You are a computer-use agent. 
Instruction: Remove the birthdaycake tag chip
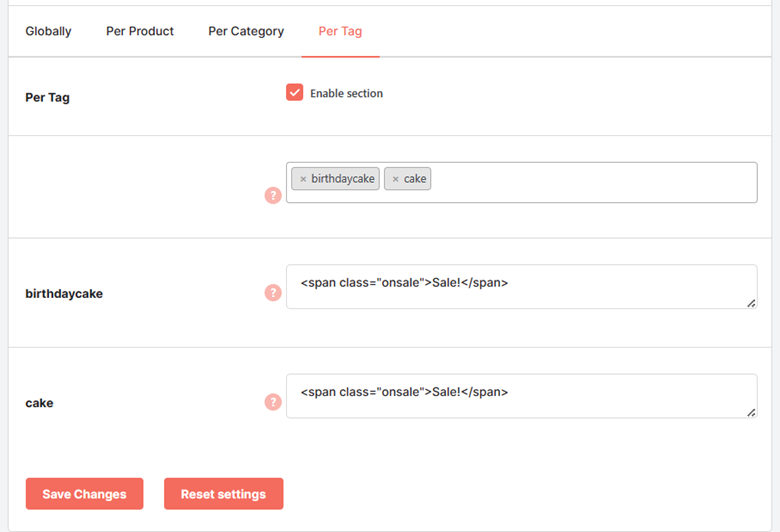(303, 179)
